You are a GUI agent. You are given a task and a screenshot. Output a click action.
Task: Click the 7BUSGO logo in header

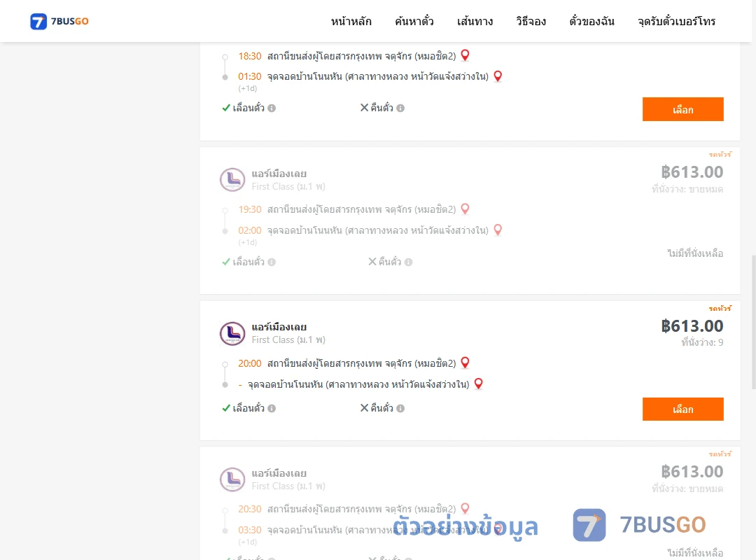tap(59, 21)
